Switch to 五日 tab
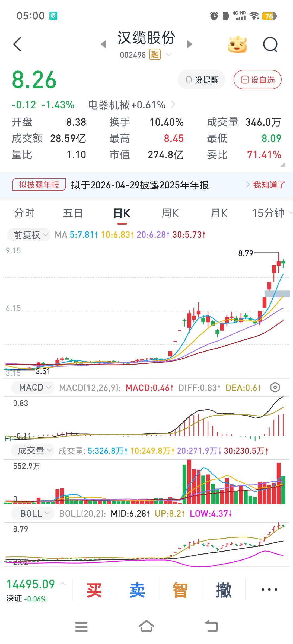The image size is (293, 644). [73, 213]
